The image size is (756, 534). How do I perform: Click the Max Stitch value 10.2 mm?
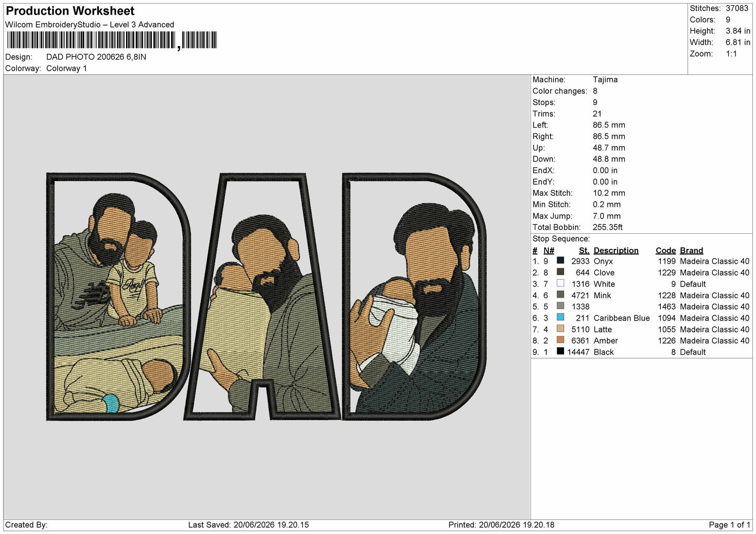click(x=609, y=193)
